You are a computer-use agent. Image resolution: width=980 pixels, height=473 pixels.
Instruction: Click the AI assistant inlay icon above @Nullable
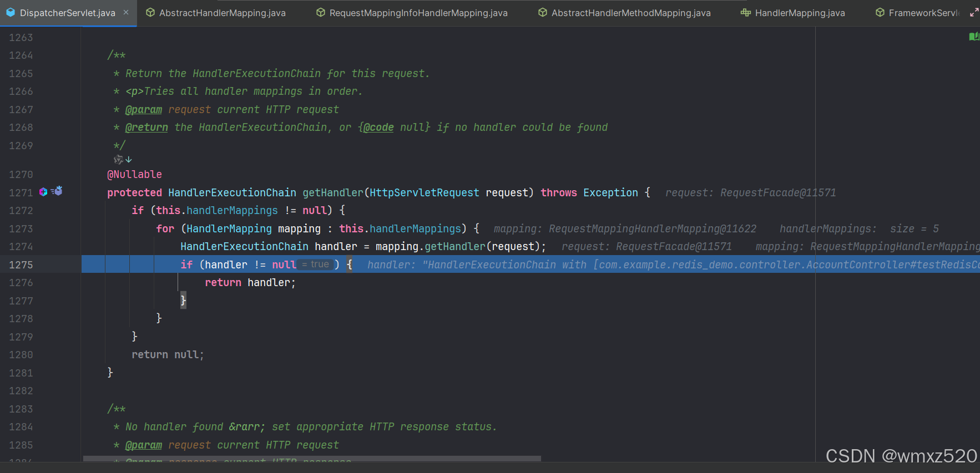tap(118, 160)
